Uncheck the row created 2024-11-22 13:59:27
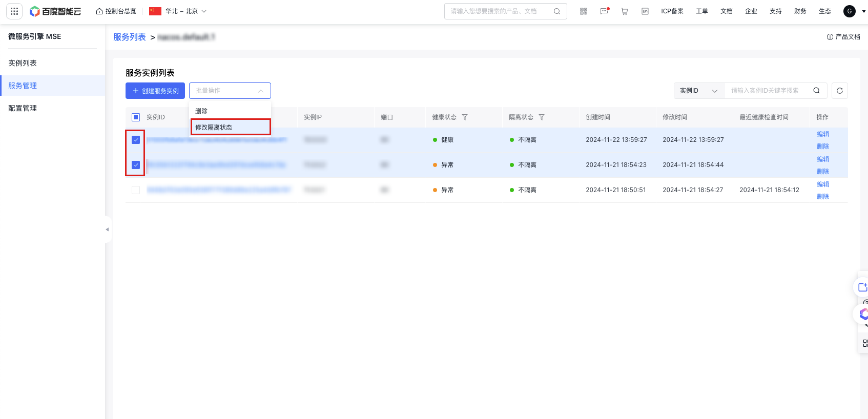Image resolution: width=868 pixels, height=419 pixels. [x=136, y=140]
